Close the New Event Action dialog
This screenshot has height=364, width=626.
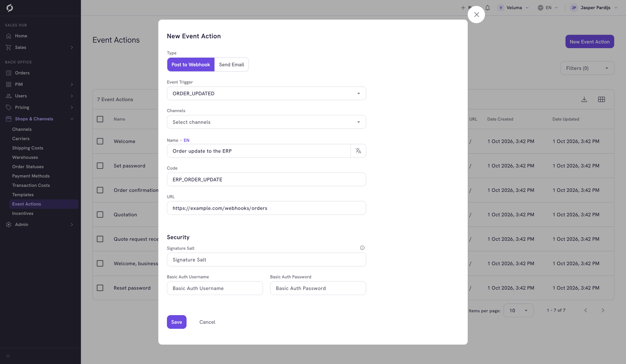coord(476,15)
